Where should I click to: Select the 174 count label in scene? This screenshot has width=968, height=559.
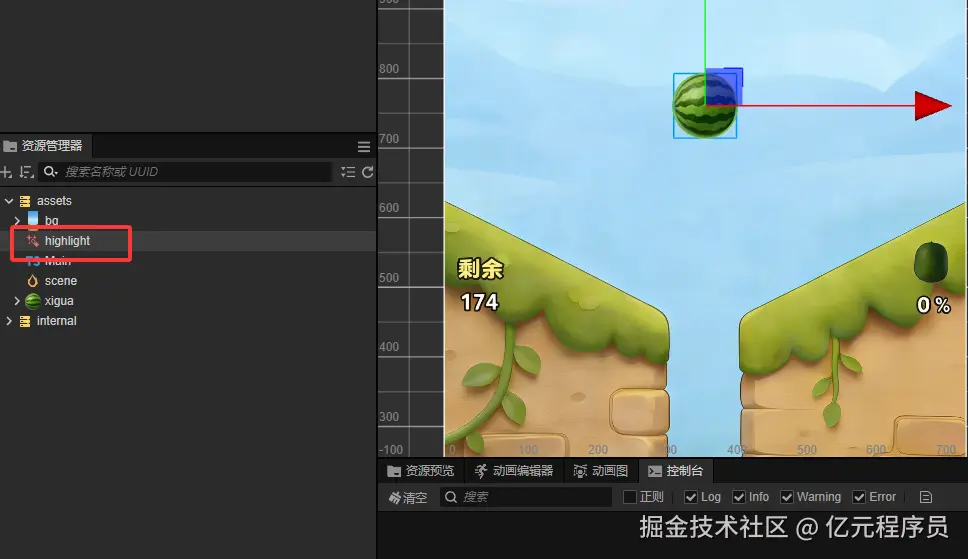(480, 302)
